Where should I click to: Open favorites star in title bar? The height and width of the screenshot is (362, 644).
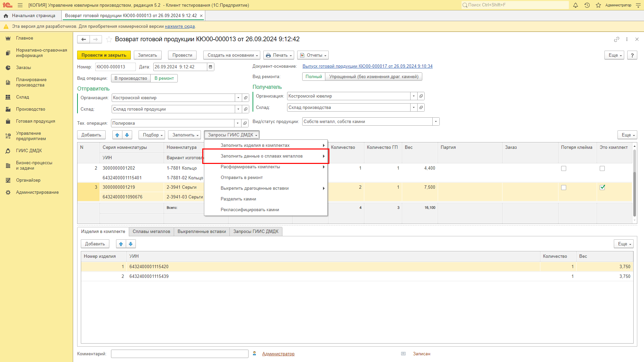pos(598,5)
